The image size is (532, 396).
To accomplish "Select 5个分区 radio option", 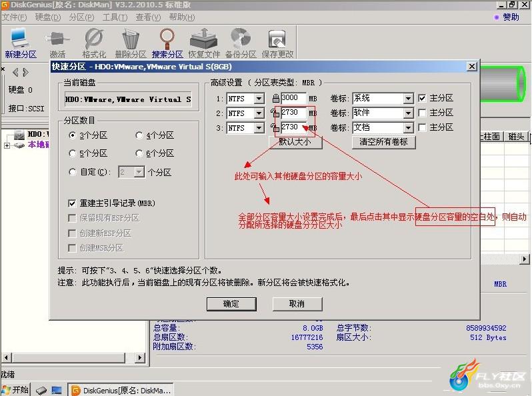I will tap(72, 153).
